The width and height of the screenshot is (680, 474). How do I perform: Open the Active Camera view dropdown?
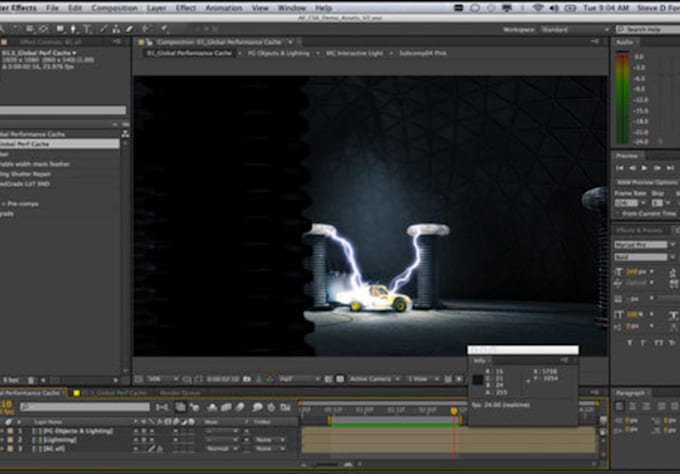tap(375, 379)
